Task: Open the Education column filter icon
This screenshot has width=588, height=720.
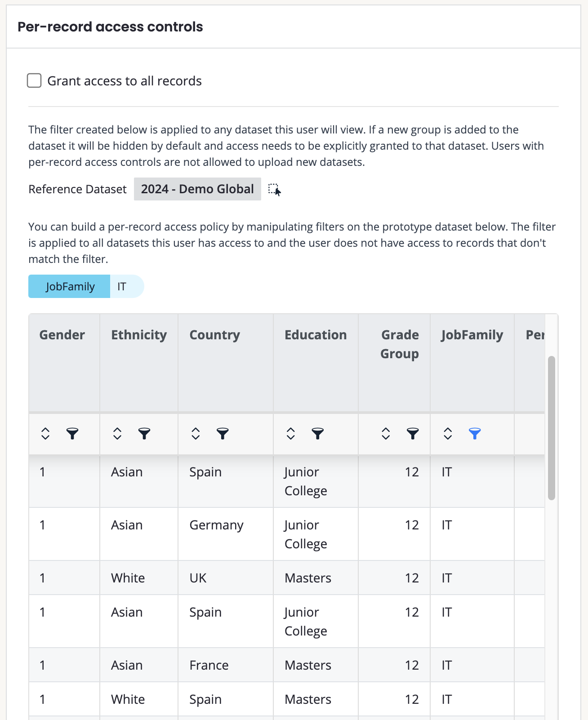Action: 318,434
